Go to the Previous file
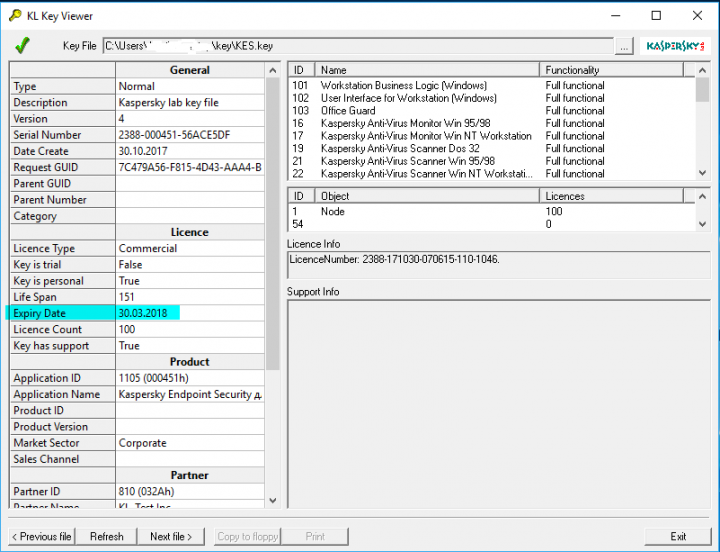Screen dimensions: 720x552 click(x=42, y=536)
